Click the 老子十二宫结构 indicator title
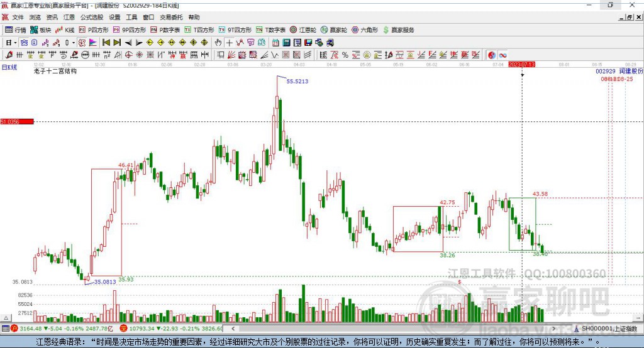Image resolution: width=644 pixels, height=348 pixels. [x=55, y=71]
